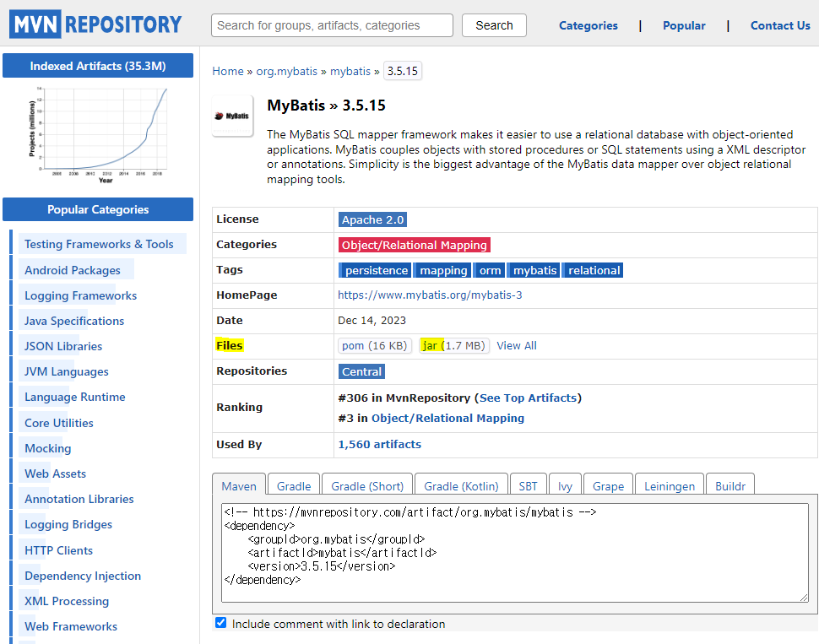Switch to the Ivy tab
This screenshot has width=819, height=644.
565,485
